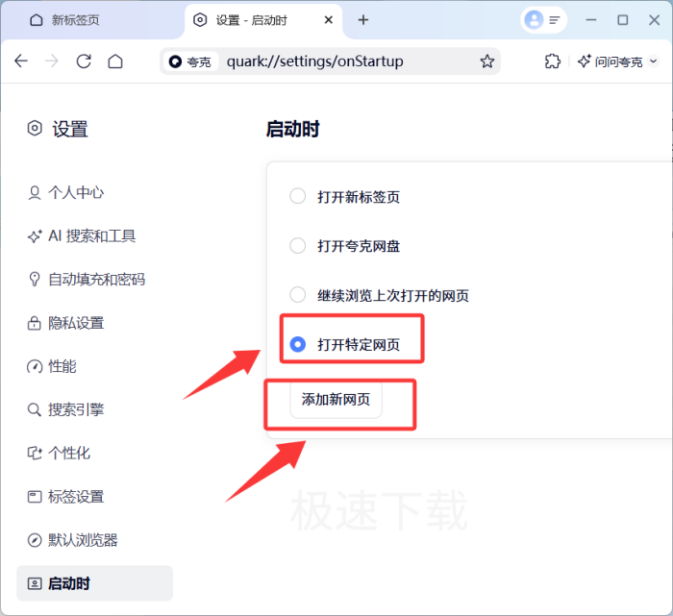
Task: Open 个人中心 in sidebar
Action: (x=75, y=192)
